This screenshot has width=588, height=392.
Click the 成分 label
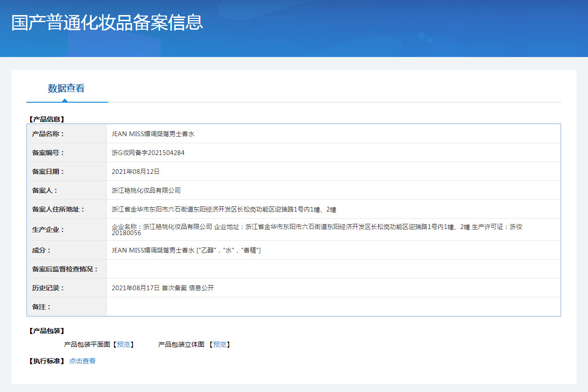pos(41,250)
